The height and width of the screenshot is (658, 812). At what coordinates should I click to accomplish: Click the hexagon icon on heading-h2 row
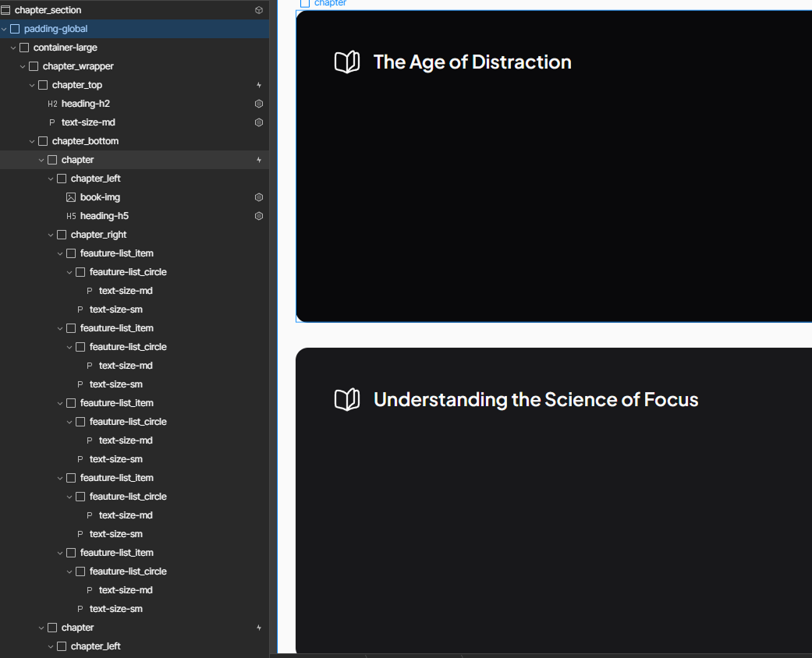[x=259, y=104]
